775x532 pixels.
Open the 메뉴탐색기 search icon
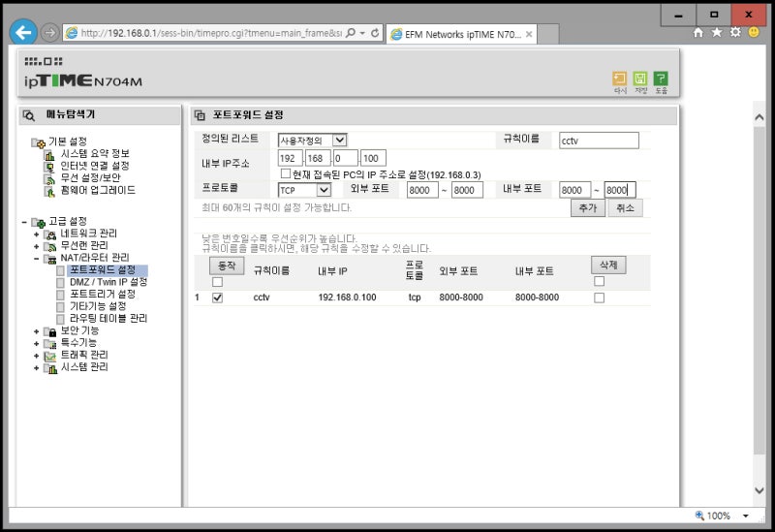(x=29, y=115)
